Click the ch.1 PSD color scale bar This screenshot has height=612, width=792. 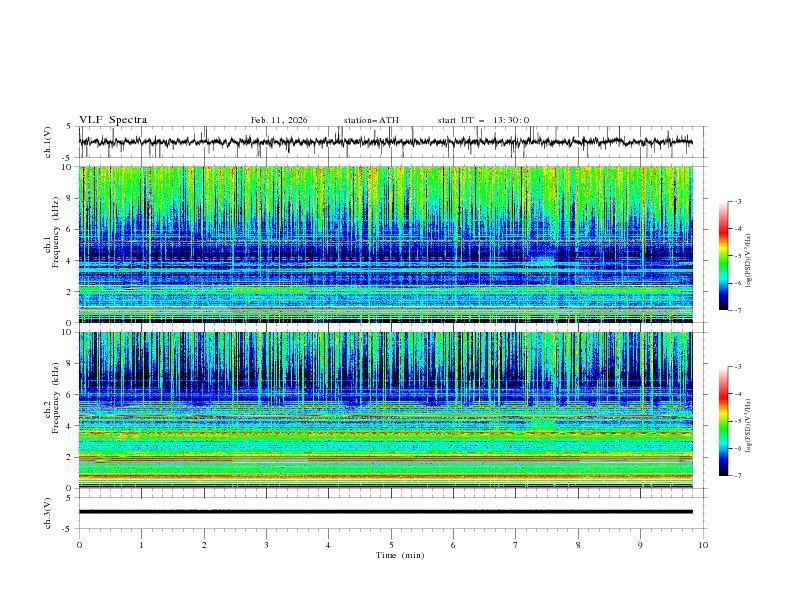click(724, 256)
